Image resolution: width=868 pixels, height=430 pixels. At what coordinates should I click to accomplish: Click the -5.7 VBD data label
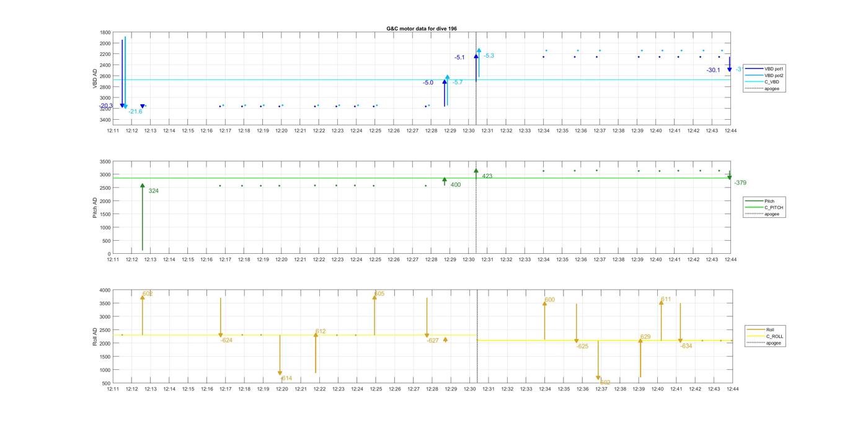[x=458, y=83]
